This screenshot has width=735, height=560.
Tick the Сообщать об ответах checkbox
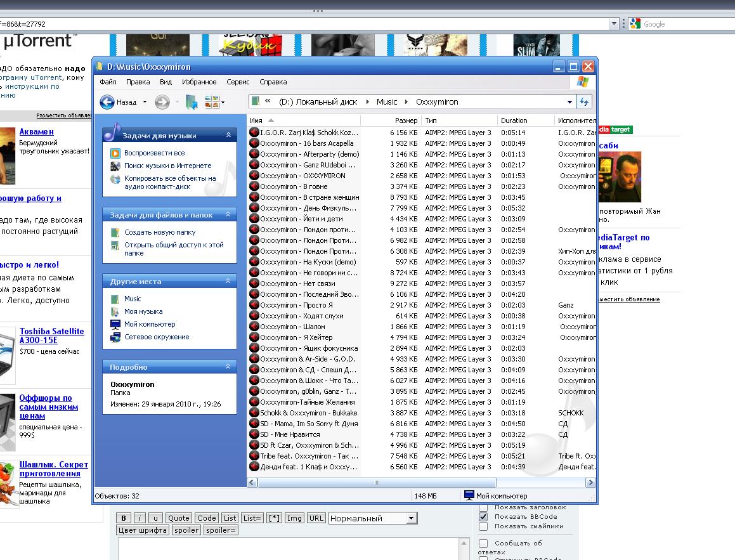coord(483,544)
